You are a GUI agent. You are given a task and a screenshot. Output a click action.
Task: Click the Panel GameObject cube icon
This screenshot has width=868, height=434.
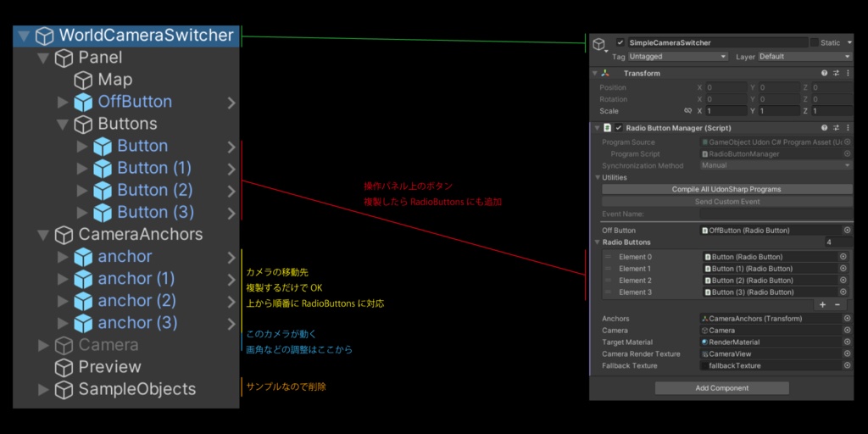[64, 58]
